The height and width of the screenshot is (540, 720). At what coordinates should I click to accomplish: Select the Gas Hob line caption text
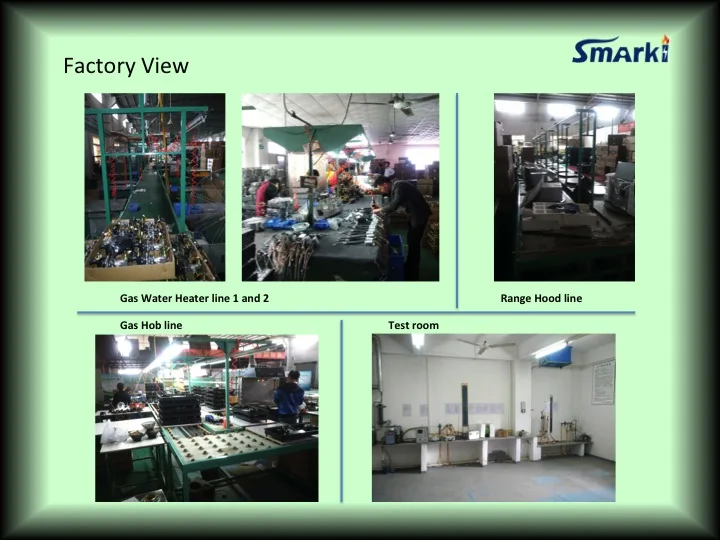click(x=151, y=325)
